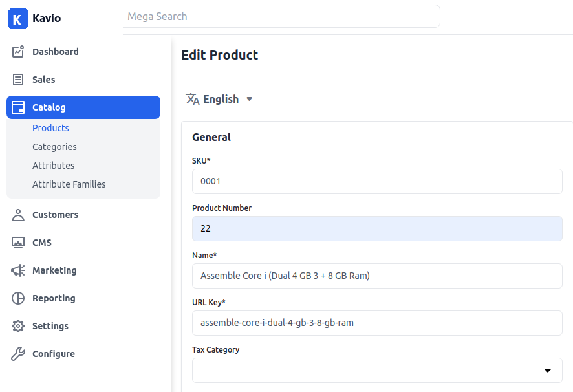
Task: Click the SKU input field
Action: [x=377, y=181]
